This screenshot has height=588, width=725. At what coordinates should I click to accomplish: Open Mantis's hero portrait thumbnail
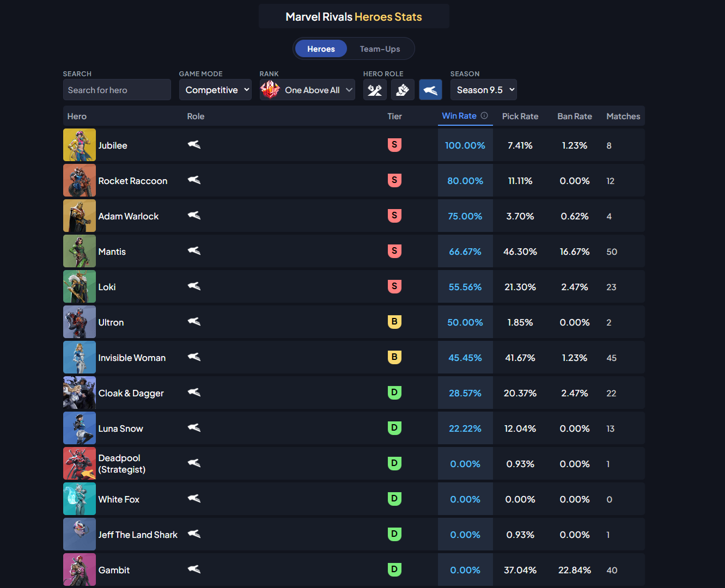[x=80, y=251]
